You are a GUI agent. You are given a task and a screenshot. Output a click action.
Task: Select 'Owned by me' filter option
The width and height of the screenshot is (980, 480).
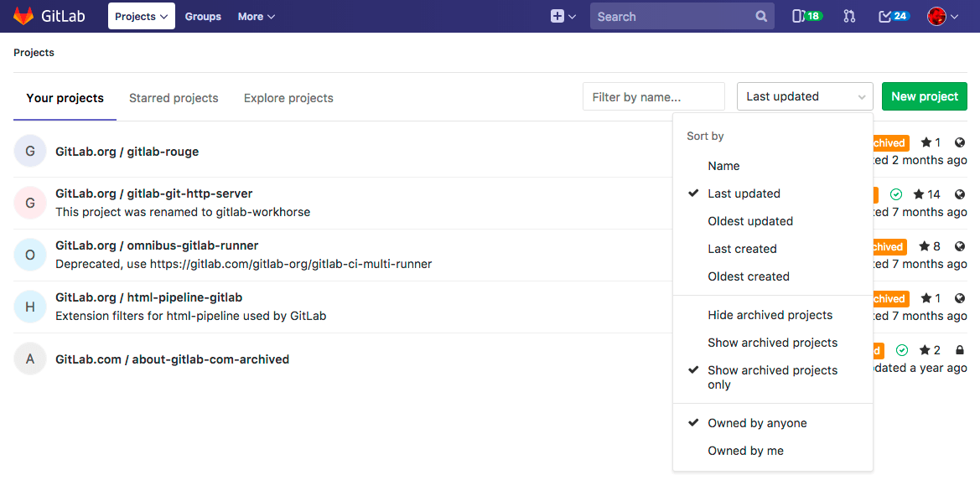point(745,451)
